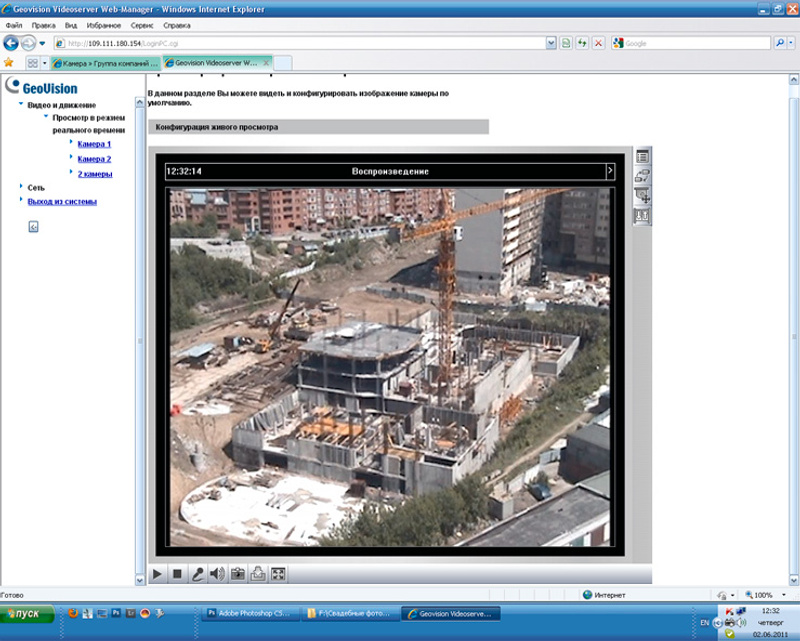Image resolution: width=800 pixels, height=641 pixels.
Task: Click the file save icon in player controls
Action: 258,574
